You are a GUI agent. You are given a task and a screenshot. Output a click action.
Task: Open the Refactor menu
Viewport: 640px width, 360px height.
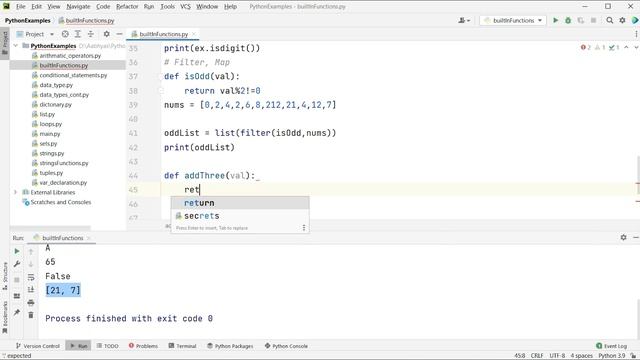point(127,7)
